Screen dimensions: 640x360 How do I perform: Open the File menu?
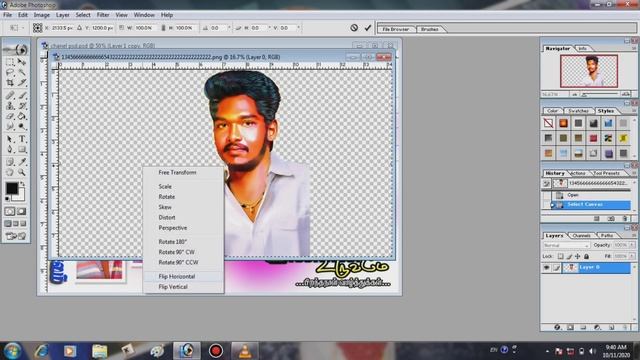[x=7, y=15]
